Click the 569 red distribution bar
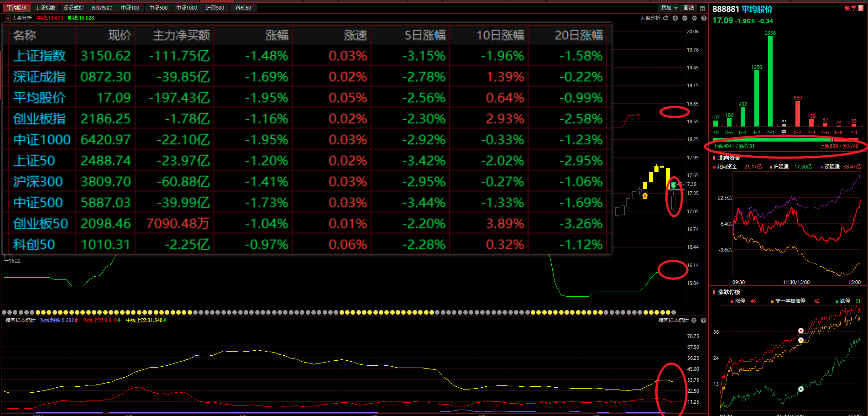This screenshot has height=416, width=868. 798,114
